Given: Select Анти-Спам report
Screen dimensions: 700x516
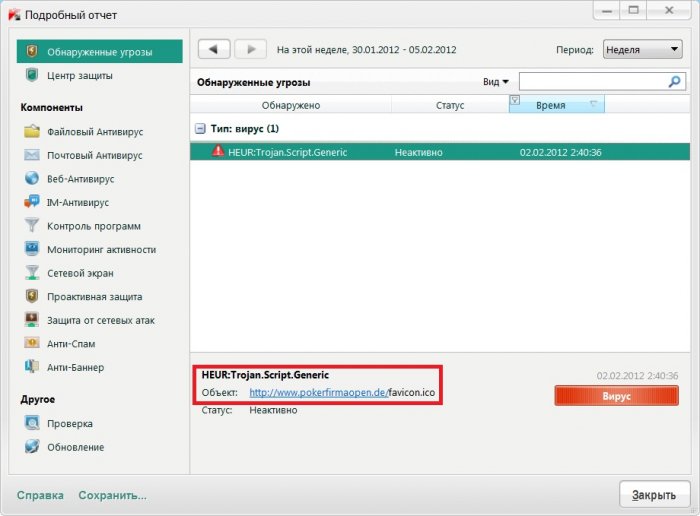Looking at the screenshot, I should click(71, 344).
